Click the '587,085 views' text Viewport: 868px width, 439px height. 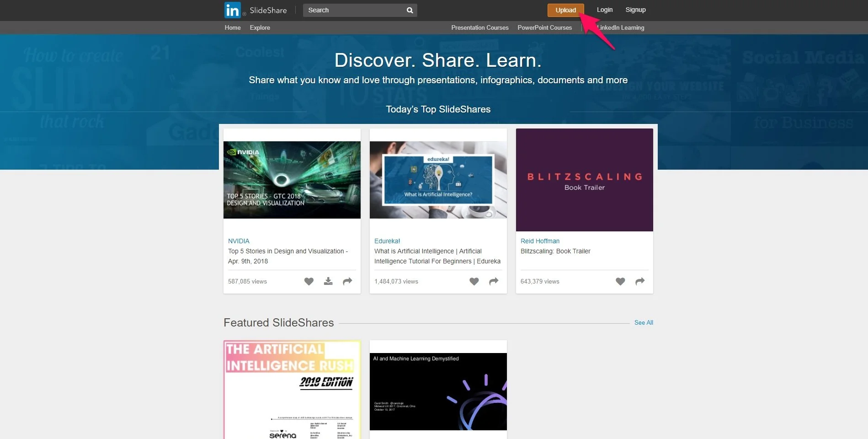247,281
